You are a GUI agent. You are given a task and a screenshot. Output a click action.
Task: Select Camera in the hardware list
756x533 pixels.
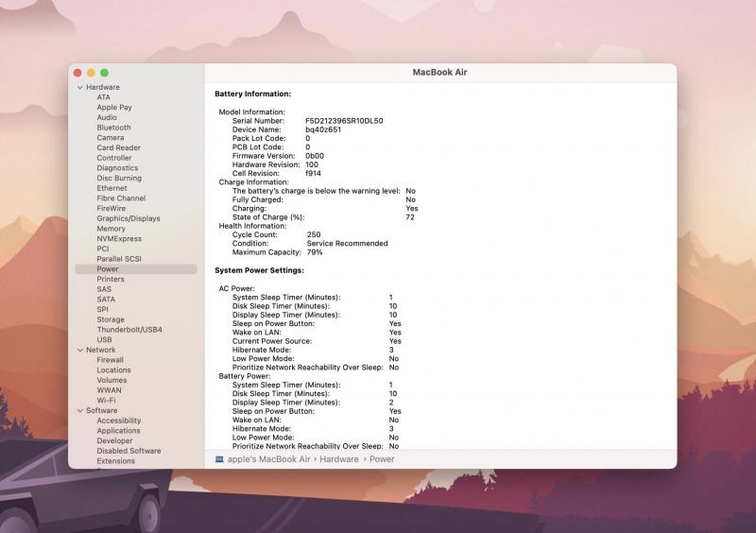(111, 138)
